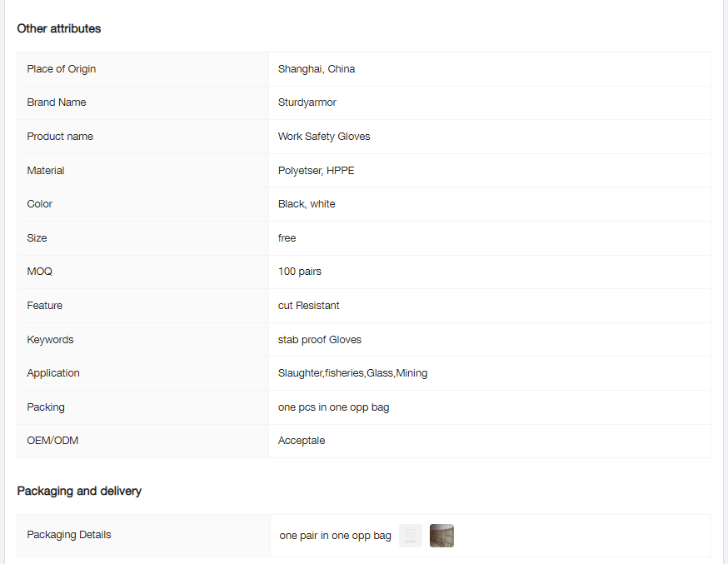This screenshot has height=564, width=728.
Task: Click the 'free' size value
Action: [x=287, y=238]
